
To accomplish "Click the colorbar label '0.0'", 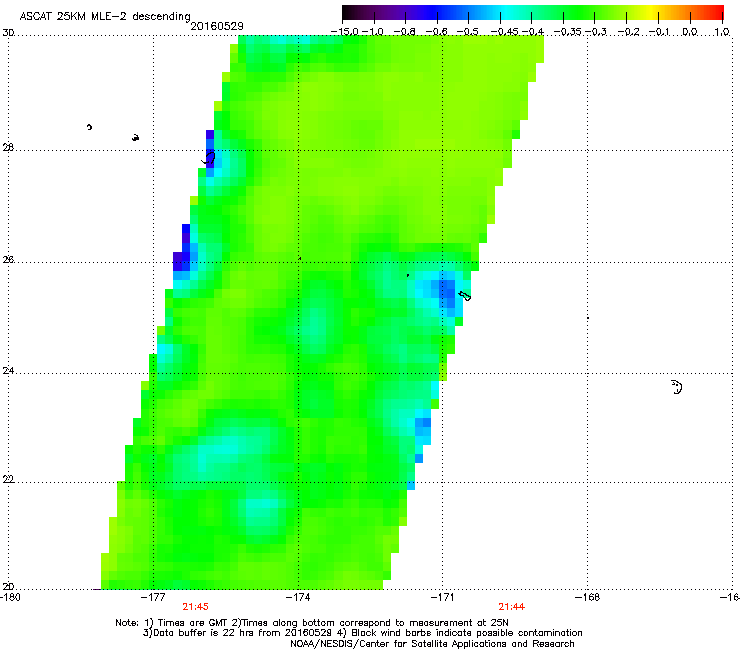I will click(690, 32).
